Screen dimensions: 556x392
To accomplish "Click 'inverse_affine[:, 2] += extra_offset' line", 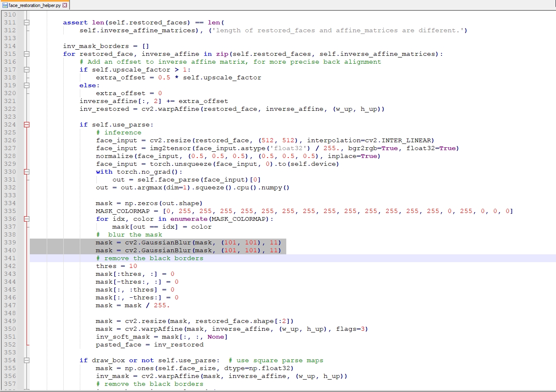I will click(x=154, y=101).
